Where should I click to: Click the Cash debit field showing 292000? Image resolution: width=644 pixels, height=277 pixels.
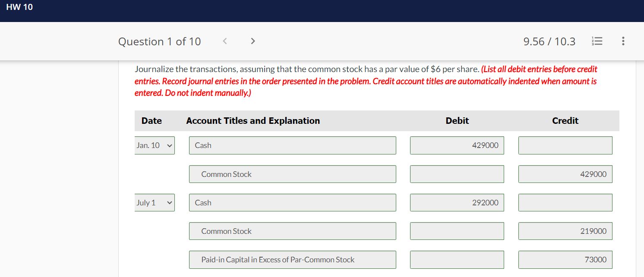457,202
